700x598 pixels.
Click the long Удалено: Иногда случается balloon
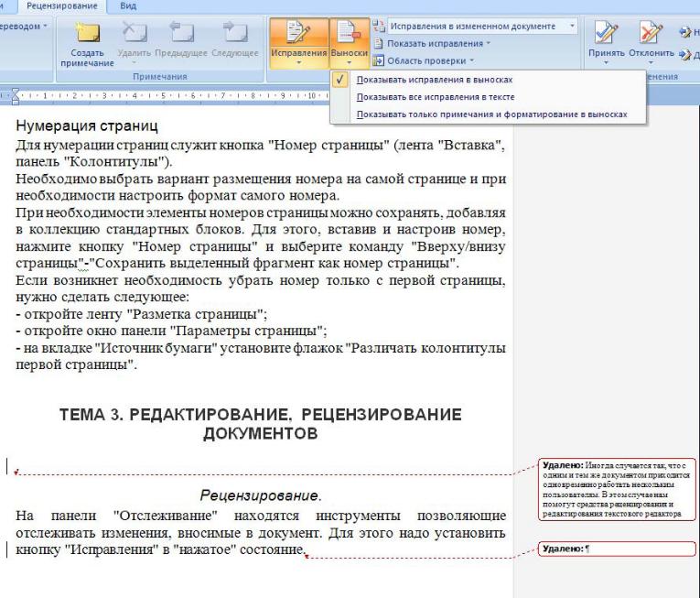(617, 489)
